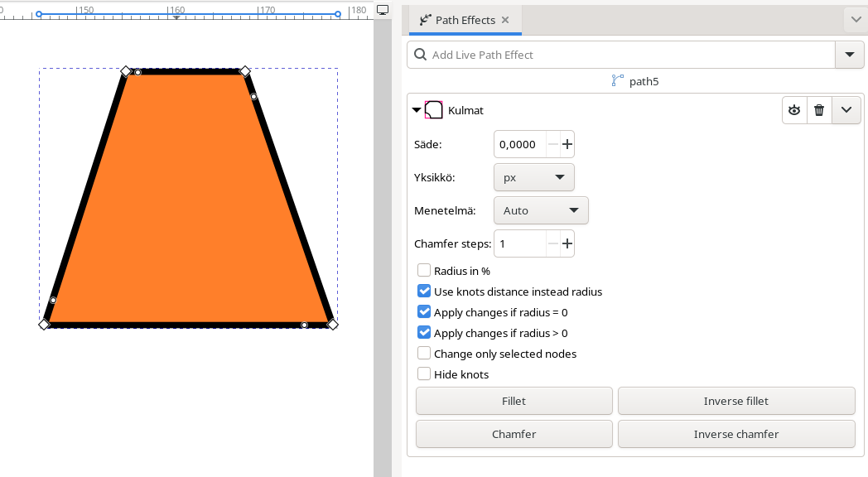Close the Path Effects tab
The width and height of the screenshot is (868, 477).
505,20
